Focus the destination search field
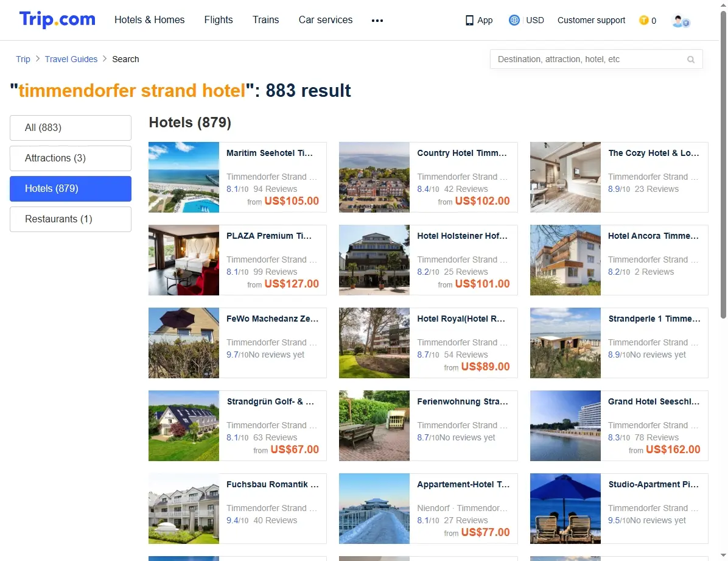This screenshot has width=728, height=561. pos(596,59)
